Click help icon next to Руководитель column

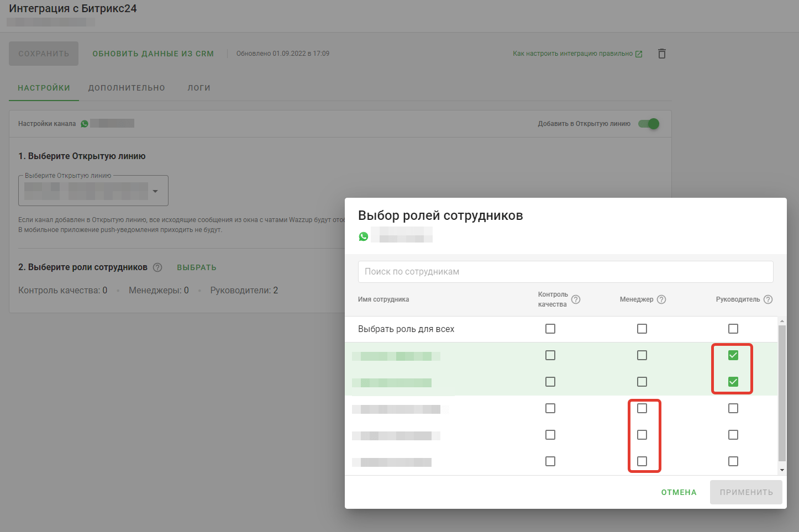tap(768, 299)
